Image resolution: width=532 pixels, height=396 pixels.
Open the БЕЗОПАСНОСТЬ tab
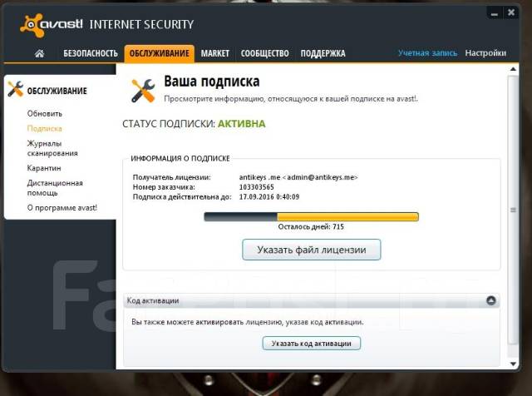point(91,53)
